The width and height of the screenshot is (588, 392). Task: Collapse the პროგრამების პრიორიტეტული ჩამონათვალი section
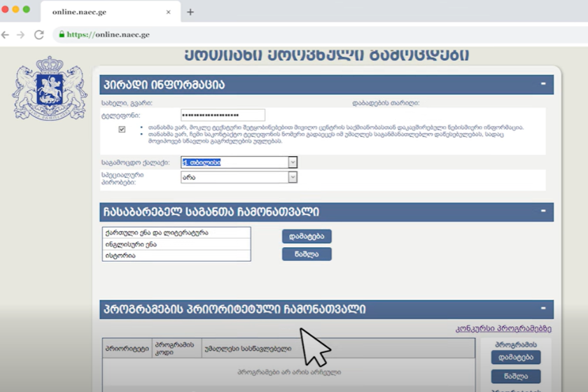coord(543,309)
